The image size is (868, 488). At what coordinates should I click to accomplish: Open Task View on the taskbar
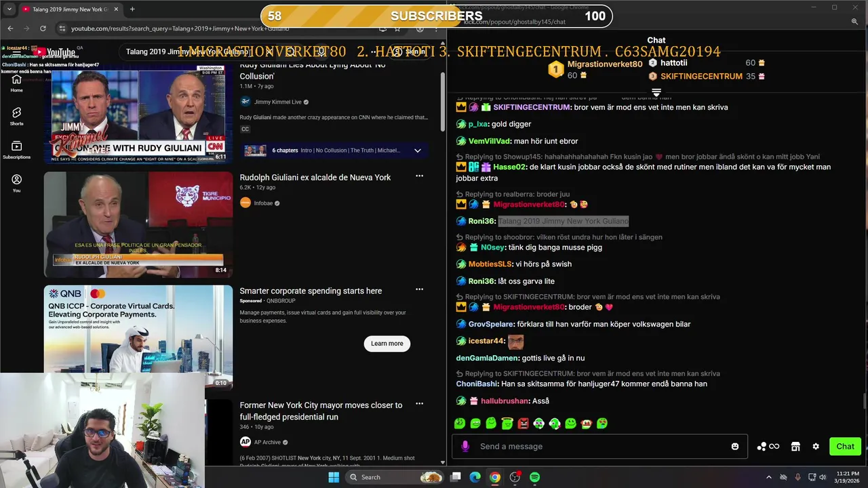pos(456,477)
